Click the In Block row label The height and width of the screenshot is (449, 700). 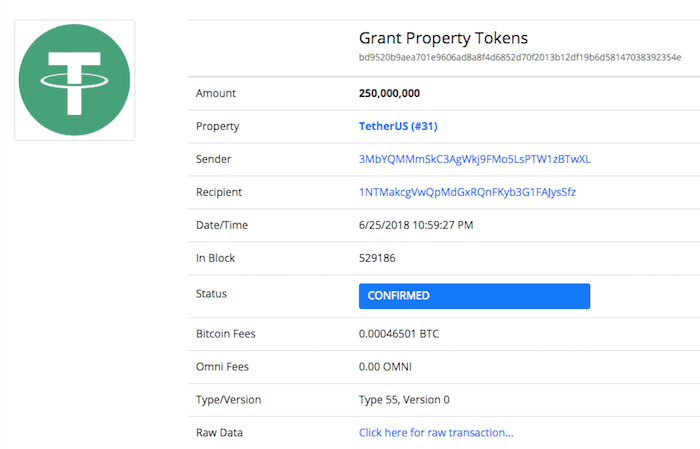tap(215, 258)
